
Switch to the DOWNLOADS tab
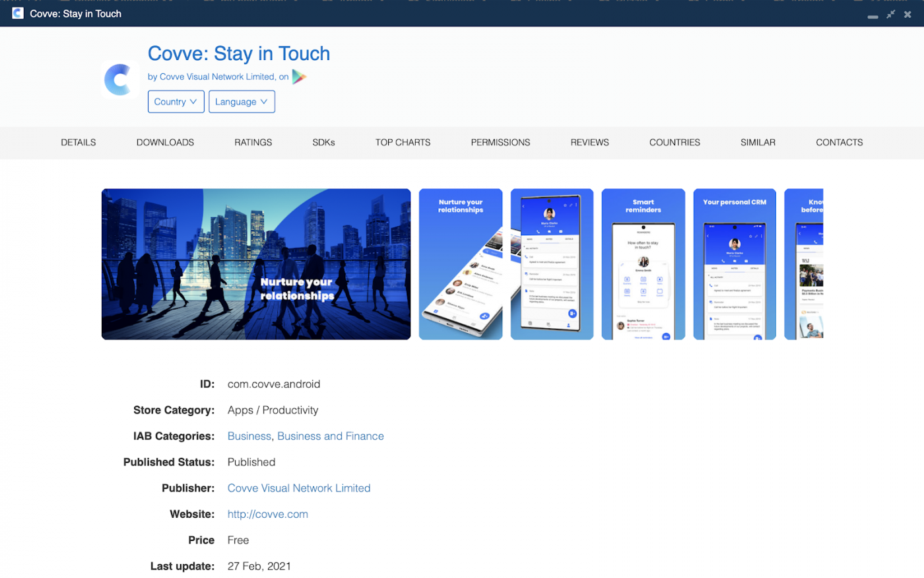pyautogui.click(x=165, y=142)
